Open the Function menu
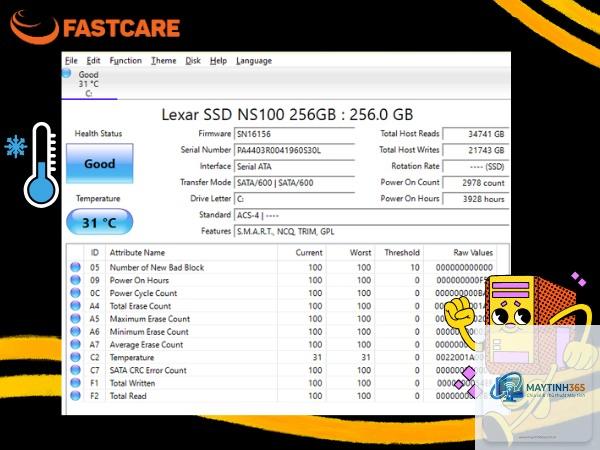This screenshot has height=450, width=600. [126, 61]
